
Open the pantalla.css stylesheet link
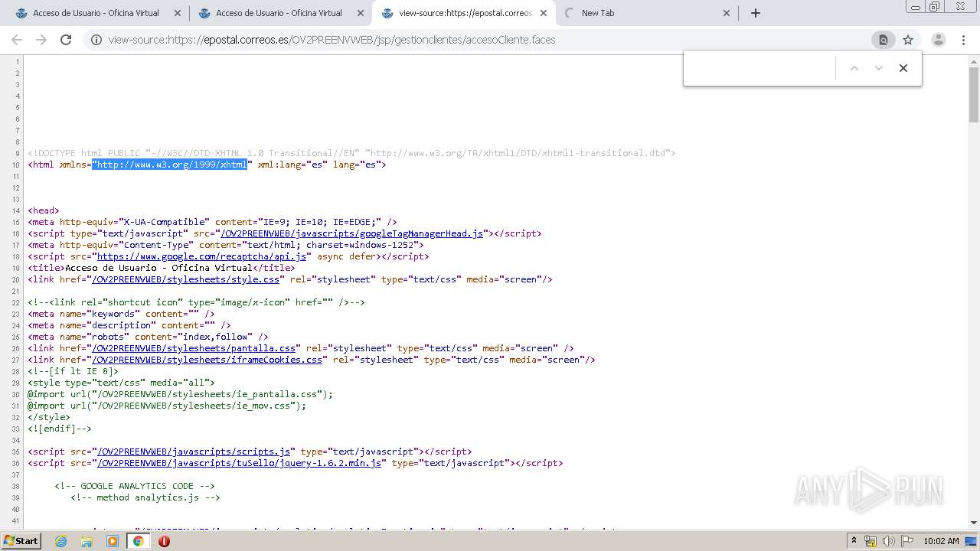click(194, 348)
